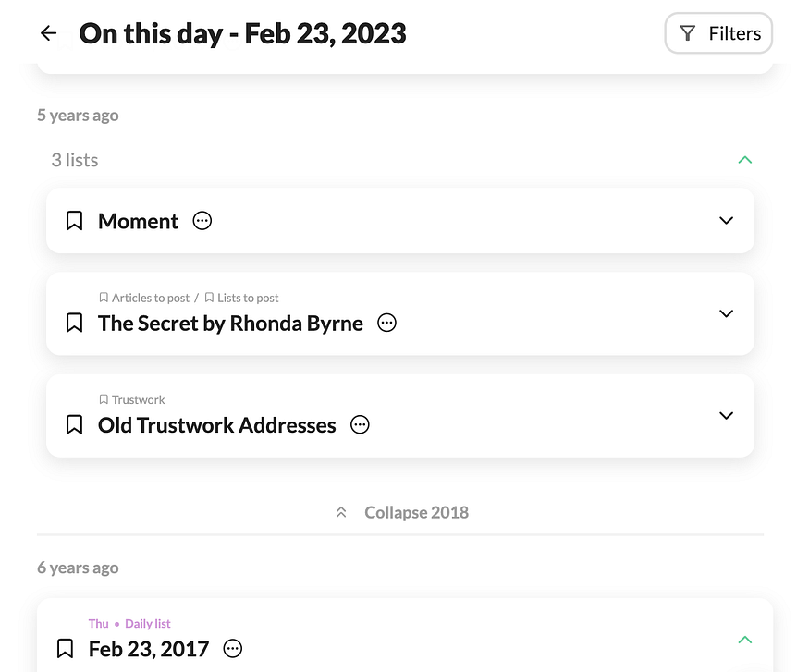Click bookmark icon beside Feb 23, 2017
809x672 pixels.
(66, 648)
